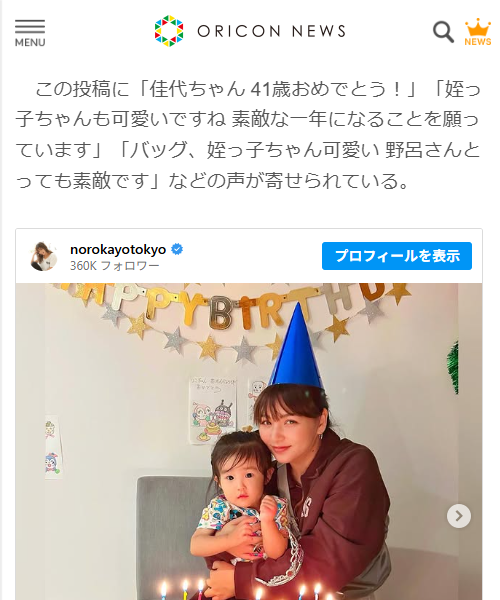Click the blue party hat in the photo
The width and height of the screenshot is (500, 600).
click(x=295, y=346)
